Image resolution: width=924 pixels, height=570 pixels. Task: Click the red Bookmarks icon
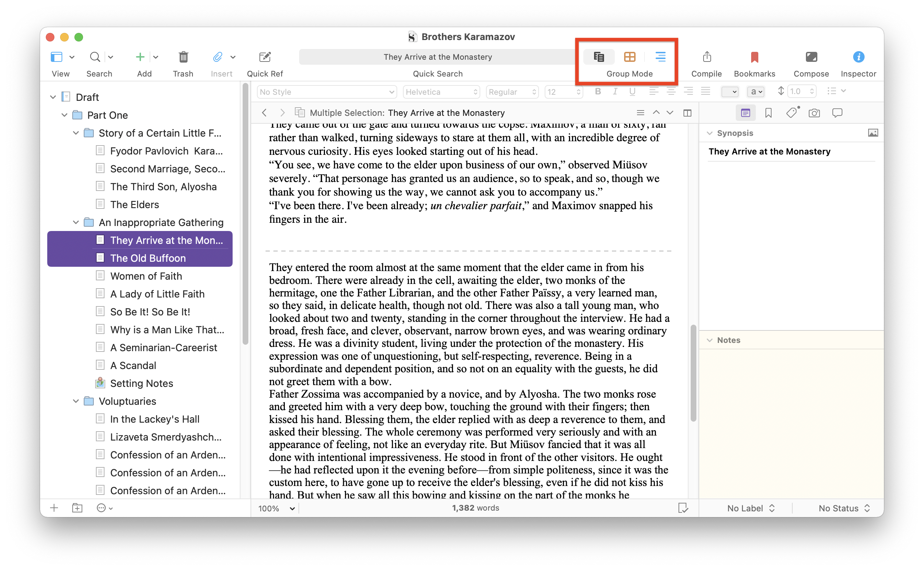click(x=754, y=57)
